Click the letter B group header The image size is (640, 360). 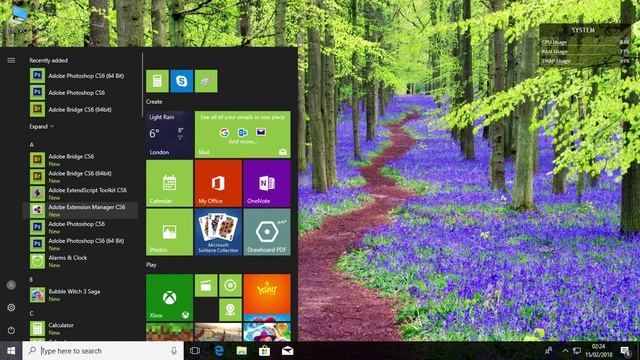(x=31, y=280)
